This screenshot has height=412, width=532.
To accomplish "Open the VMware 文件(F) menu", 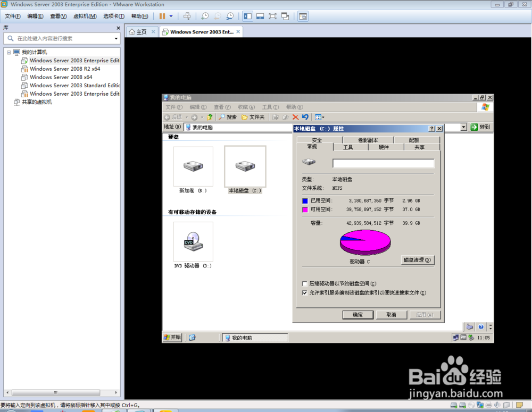I will tap(13, 16).
